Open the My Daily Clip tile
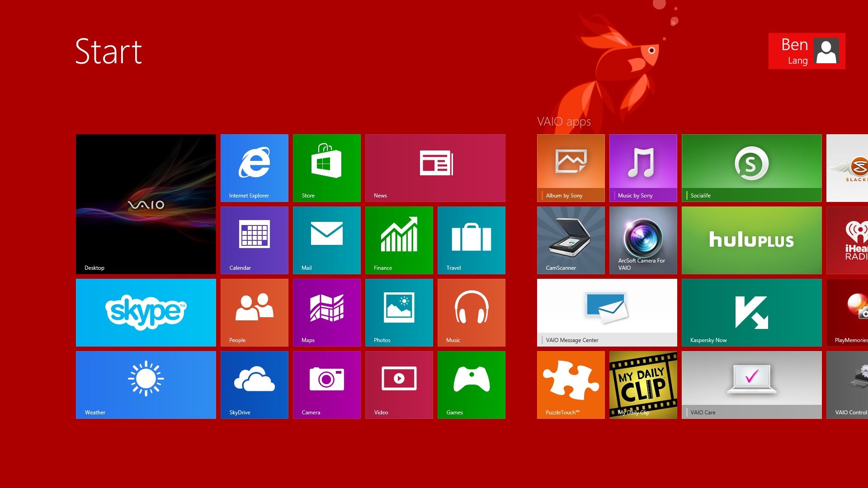 pyautogui.click(x=643, y=385)
